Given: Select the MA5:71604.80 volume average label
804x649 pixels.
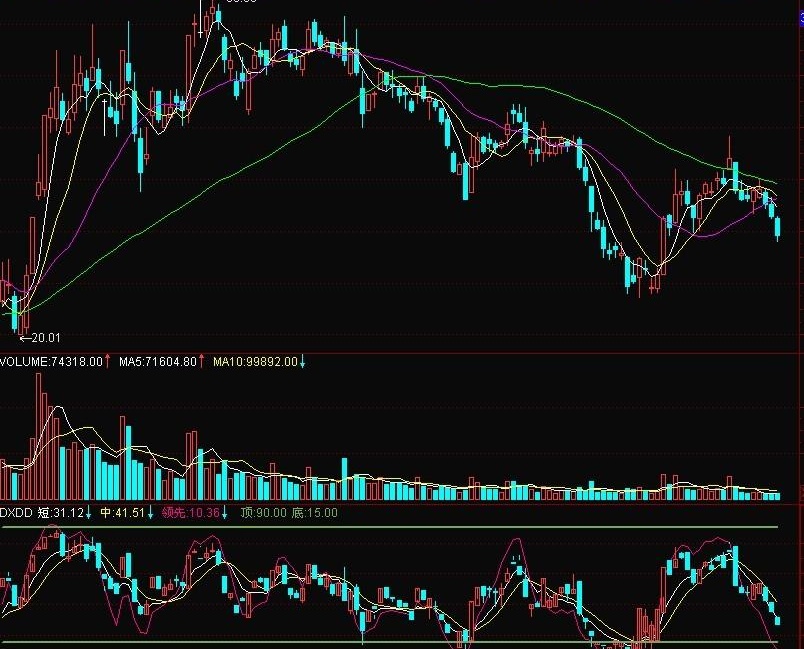Looking at the screenshot, I should (x=158, y=362).
